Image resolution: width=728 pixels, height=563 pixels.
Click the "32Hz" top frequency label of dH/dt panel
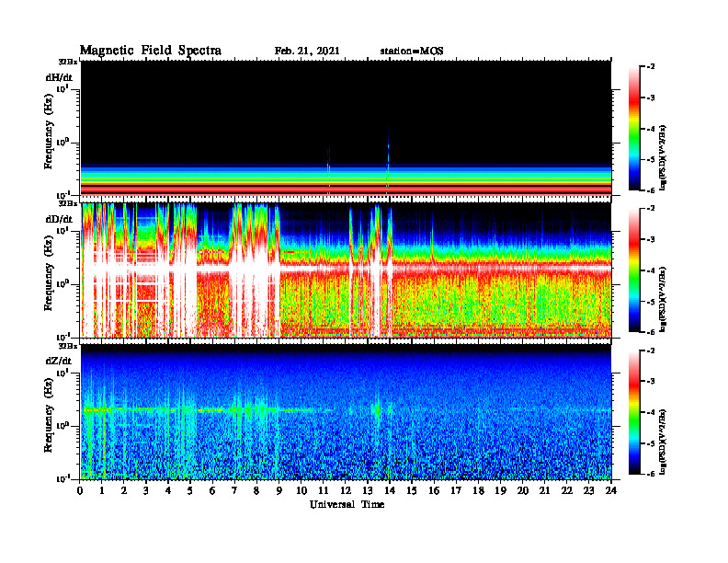[x=68, y=62]
